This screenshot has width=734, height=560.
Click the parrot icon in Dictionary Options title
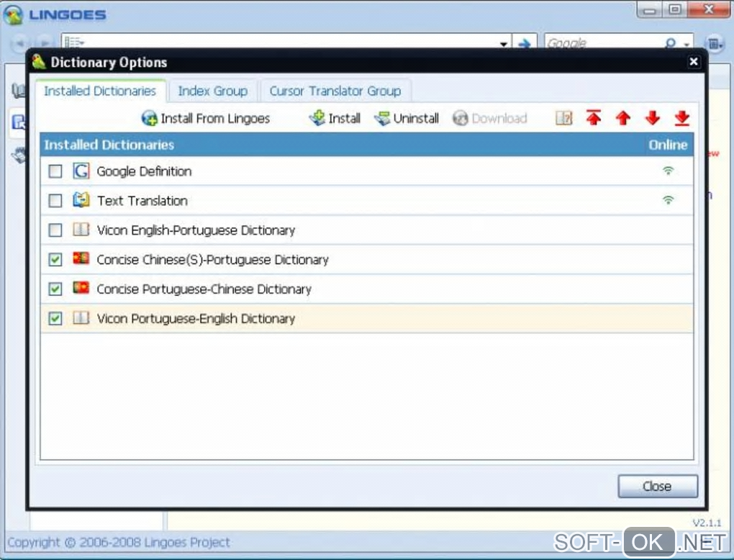[x=39, y=62]
